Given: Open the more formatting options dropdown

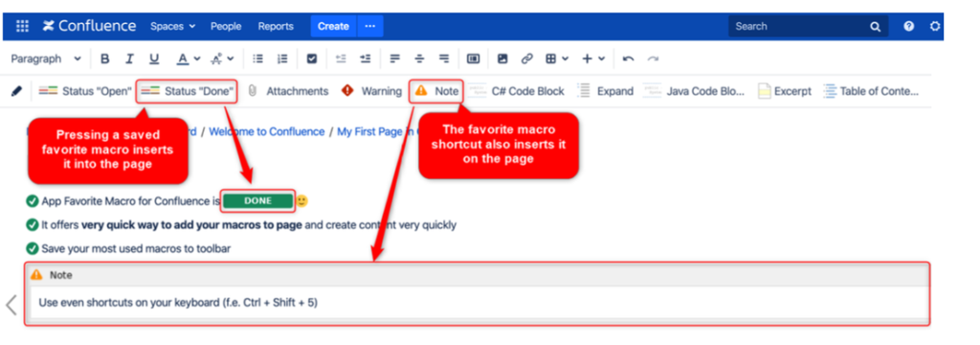Looking at the screenshot, I should click(x=221, y=58).
